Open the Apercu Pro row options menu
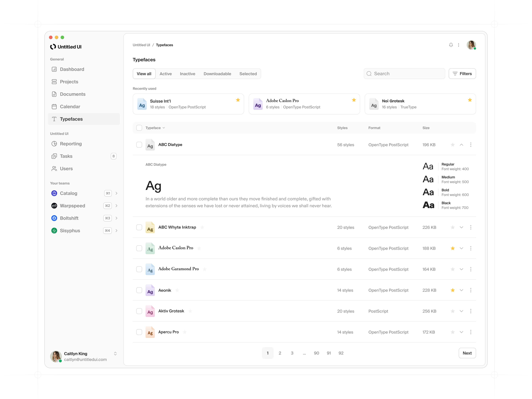The image size is (532, 399). coord(470,332)
